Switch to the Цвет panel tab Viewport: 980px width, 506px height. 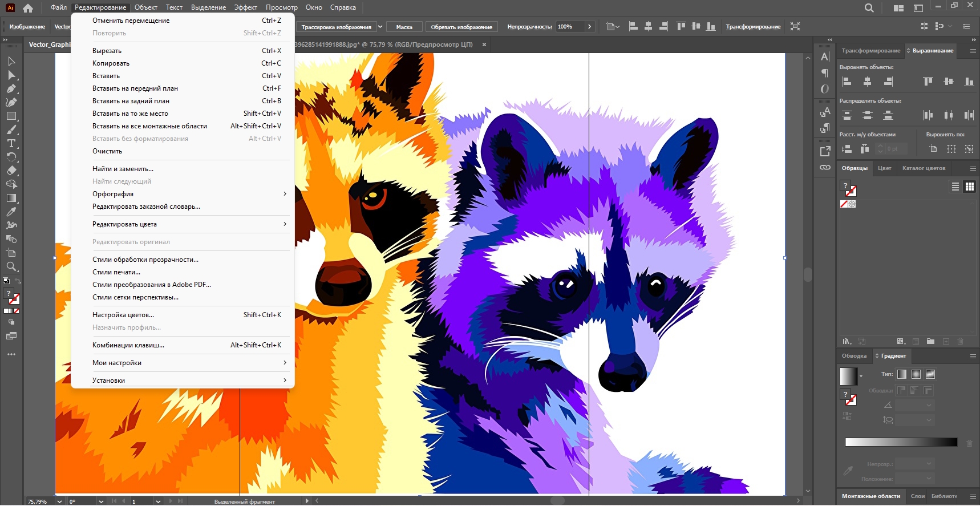884,168
